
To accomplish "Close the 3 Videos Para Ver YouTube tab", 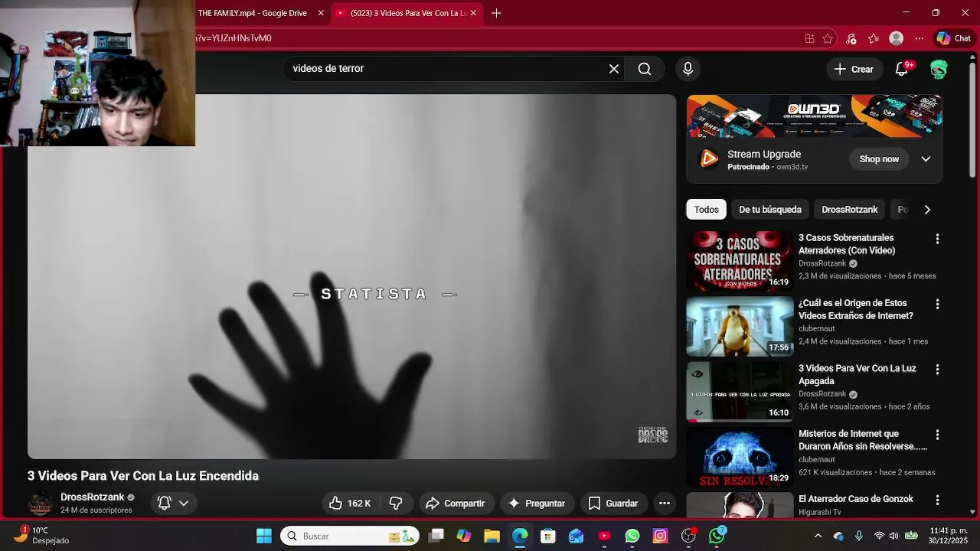I will click(x=473, y=13).
